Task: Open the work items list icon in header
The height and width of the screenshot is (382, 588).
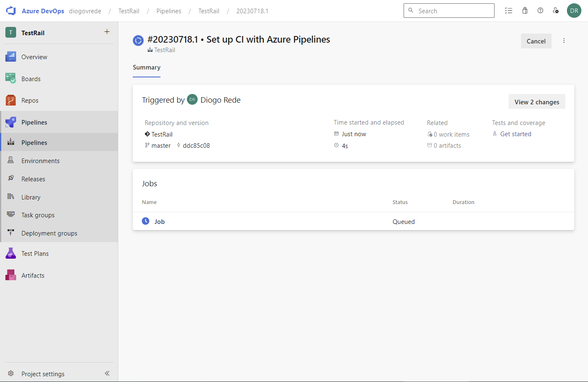Action: click(509, 11)
